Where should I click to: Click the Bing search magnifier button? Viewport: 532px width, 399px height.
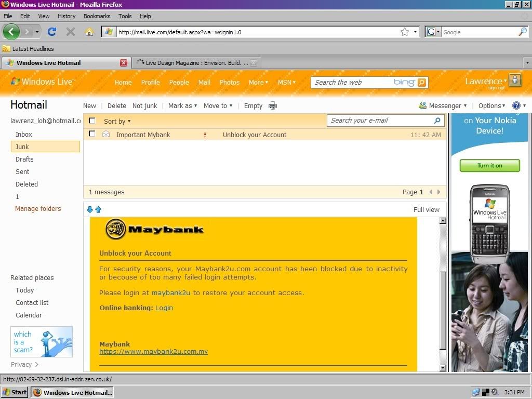tap(421, 83)
